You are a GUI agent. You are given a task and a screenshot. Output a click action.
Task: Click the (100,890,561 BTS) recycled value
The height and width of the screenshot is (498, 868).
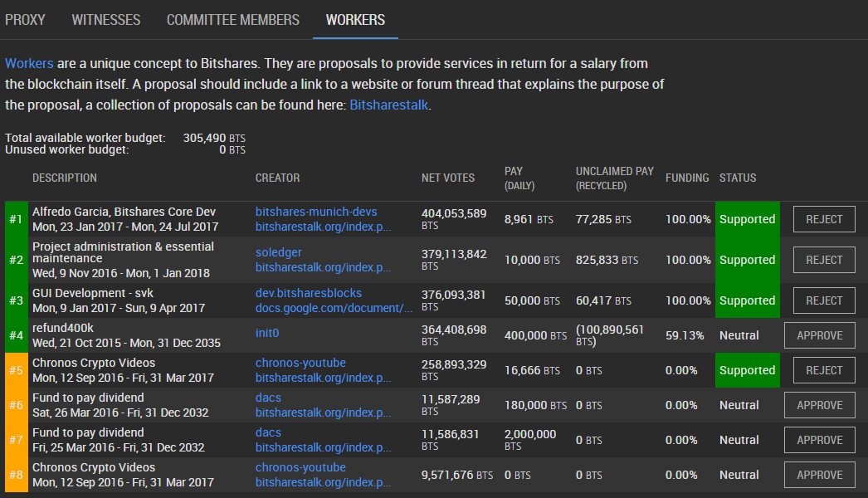point(610,335)
